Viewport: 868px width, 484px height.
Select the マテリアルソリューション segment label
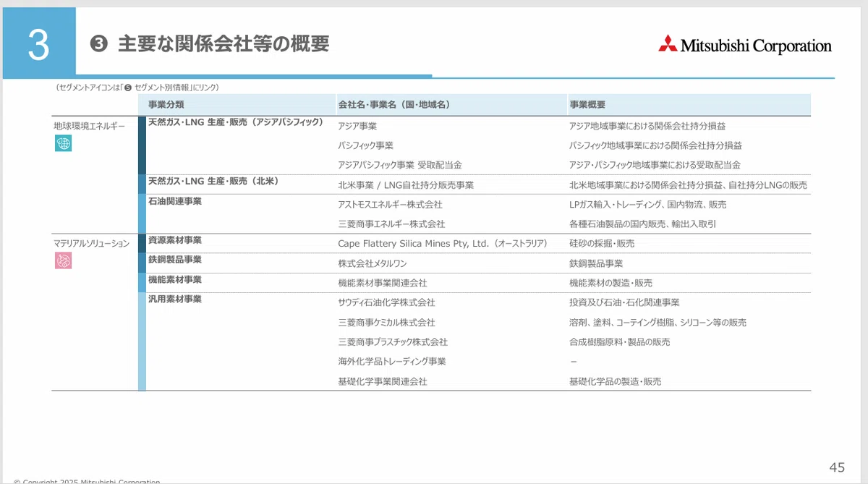pyautogui.click(x=91, y=244)
